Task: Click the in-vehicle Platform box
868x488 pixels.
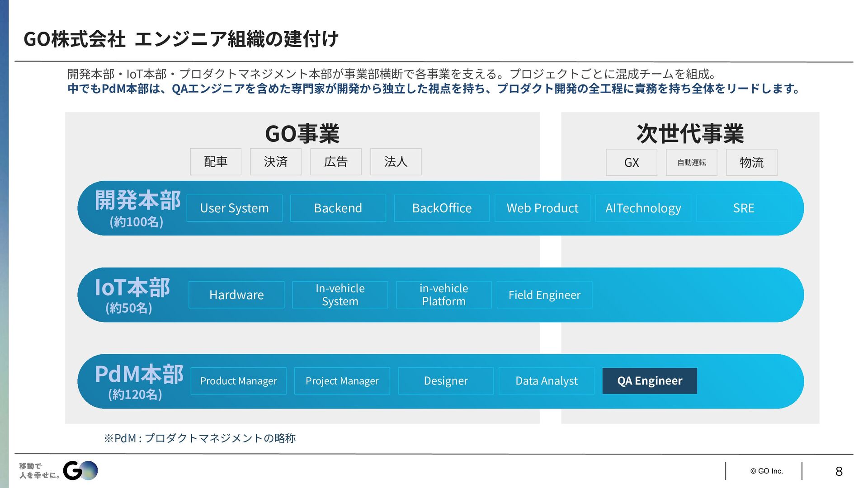Action: point(443,295)
